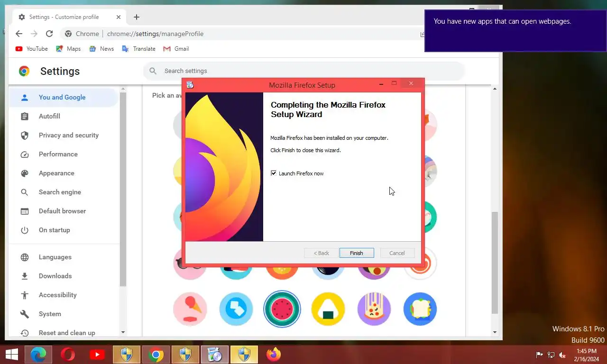The width and height of the screenshot is (607, 364).
Task: Focus the chrome://settings/manageProfile address bar
Action: coord(155,34)
